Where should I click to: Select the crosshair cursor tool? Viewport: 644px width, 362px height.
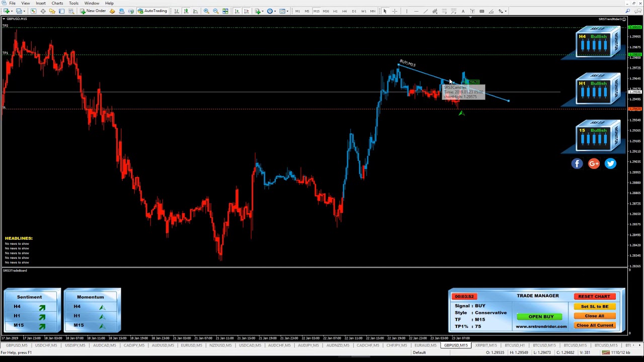click(394, 11)
